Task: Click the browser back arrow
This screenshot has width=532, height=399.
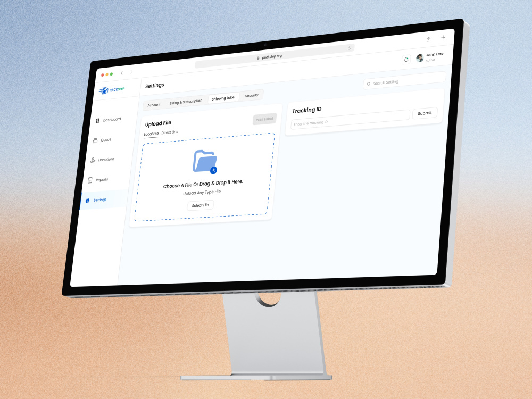Action: (x=122, y=73)
